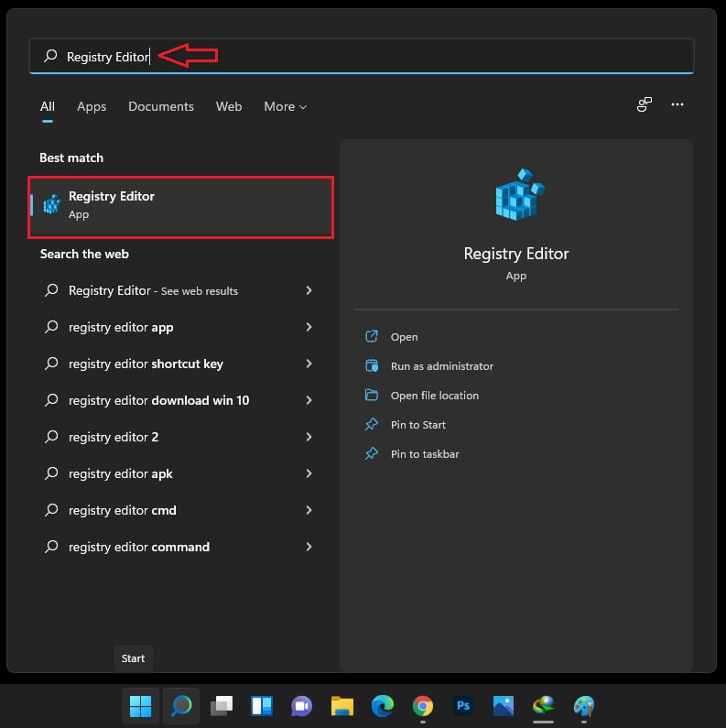Expand arrow for registry editor download win 10

tap(309, 400)
